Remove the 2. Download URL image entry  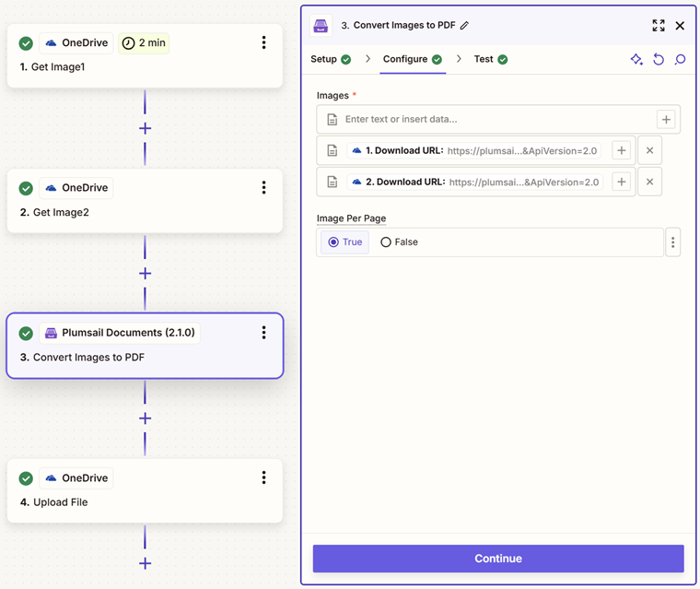point(649,182)
